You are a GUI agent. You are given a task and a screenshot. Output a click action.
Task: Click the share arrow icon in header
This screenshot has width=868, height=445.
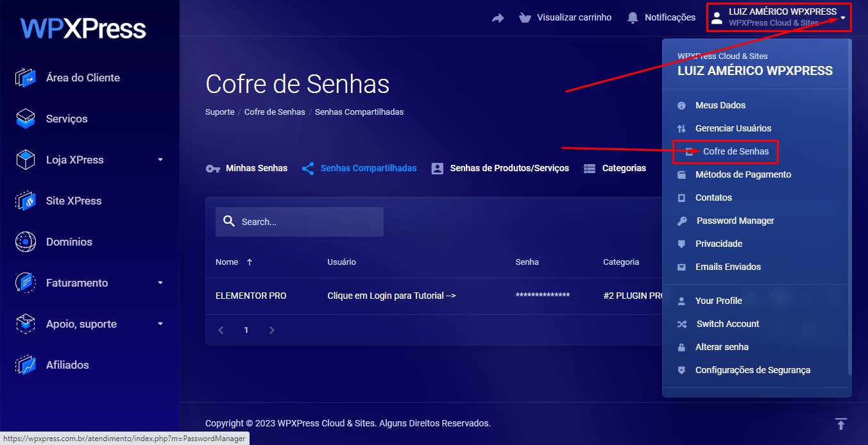click(x=498, y=18)
